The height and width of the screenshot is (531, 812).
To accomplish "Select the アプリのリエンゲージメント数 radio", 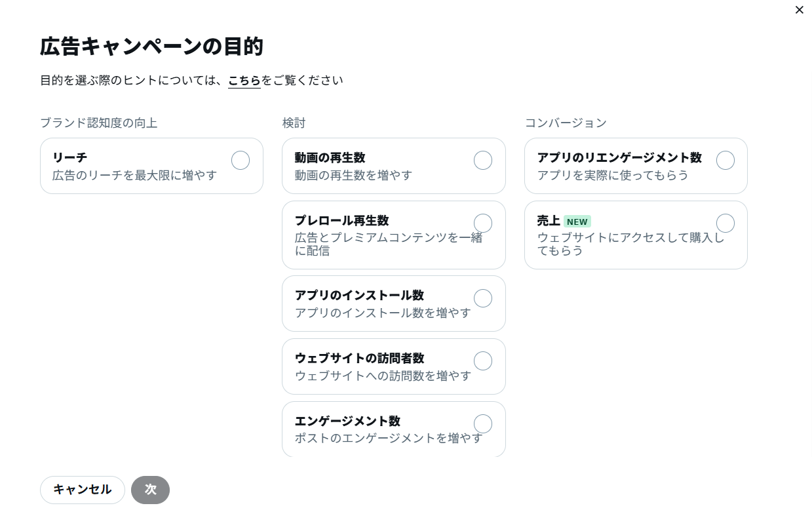I will (x=725, y=161).
